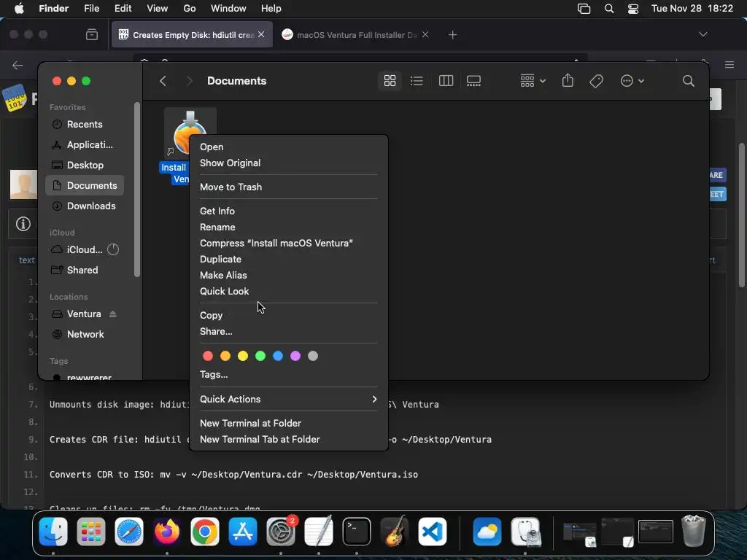Screen dimensions: 747x560
Task: Switch to macOS Ventura Full Installer tab
Action: (x=355, y=35)
